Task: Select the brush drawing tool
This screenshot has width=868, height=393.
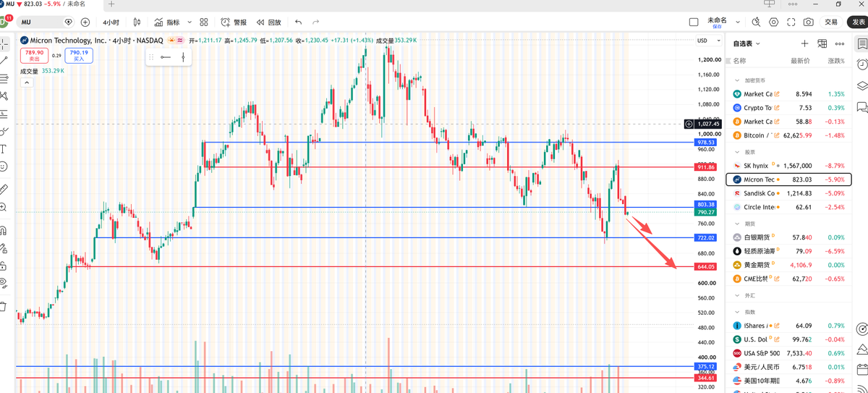Action: coord(4,131)
